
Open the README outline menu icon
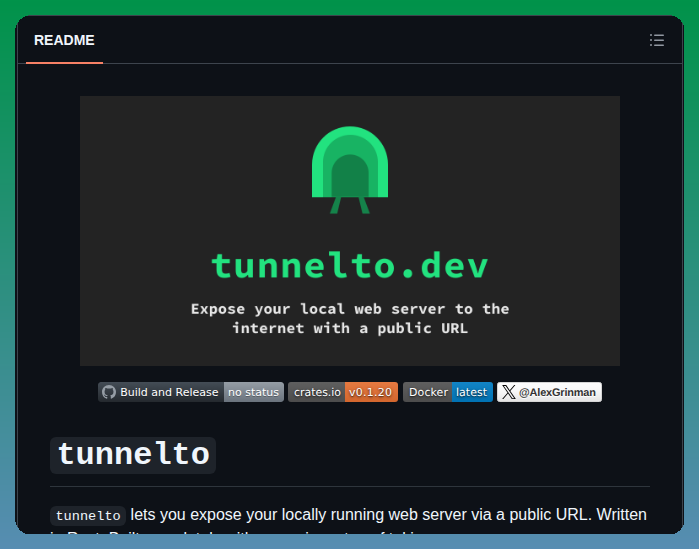(657, 40)
